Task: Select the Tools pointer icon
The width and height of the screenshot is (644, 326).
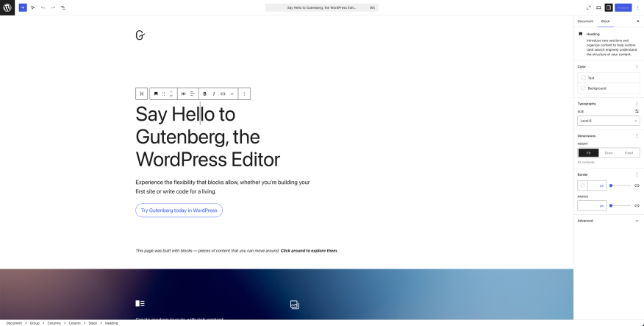Action: pyautogui.click(x=33, y=7)
